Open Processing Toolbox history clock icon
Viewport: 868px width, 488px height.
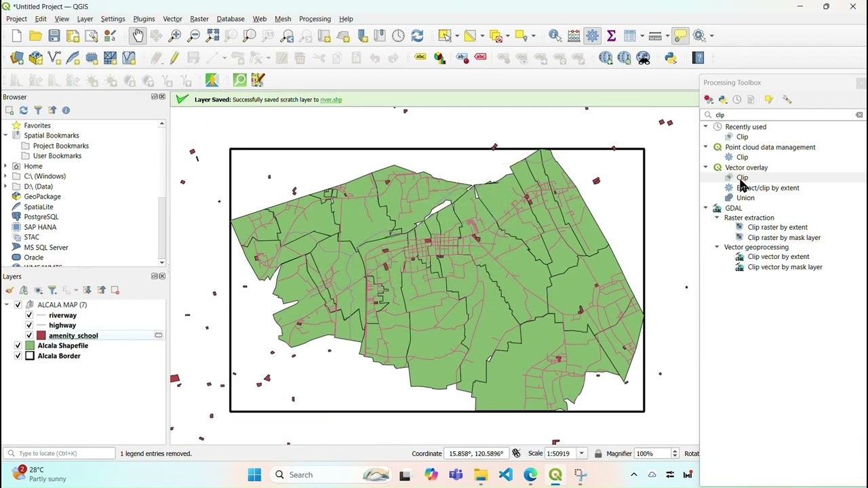[737, 100]
